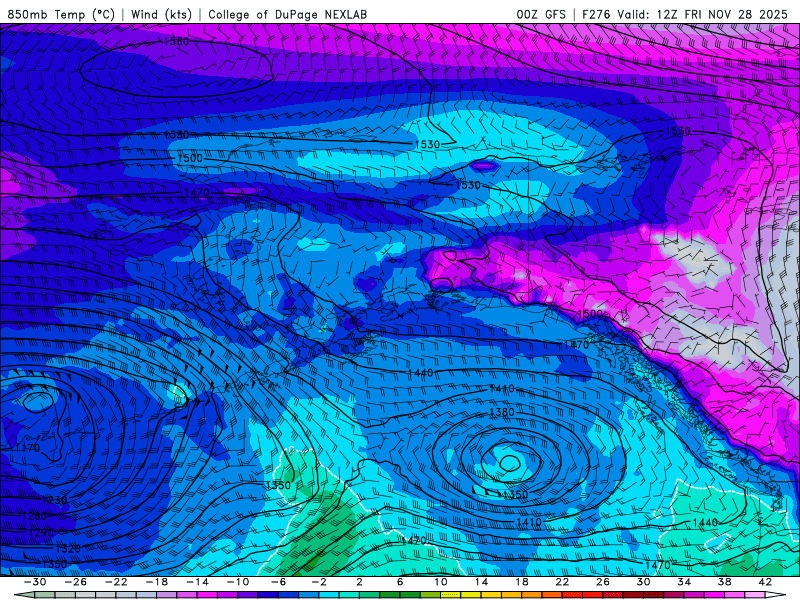Viewport: 800px width, 600px height.
Task: Select the 1380 height contour label
Action: 502,412
